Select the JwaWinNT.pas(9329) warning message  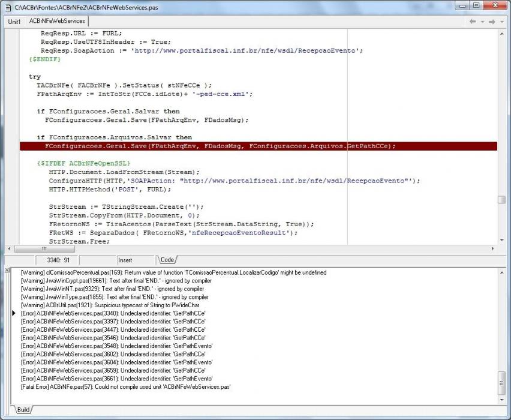pyautogui.click(x=112, y=289)
